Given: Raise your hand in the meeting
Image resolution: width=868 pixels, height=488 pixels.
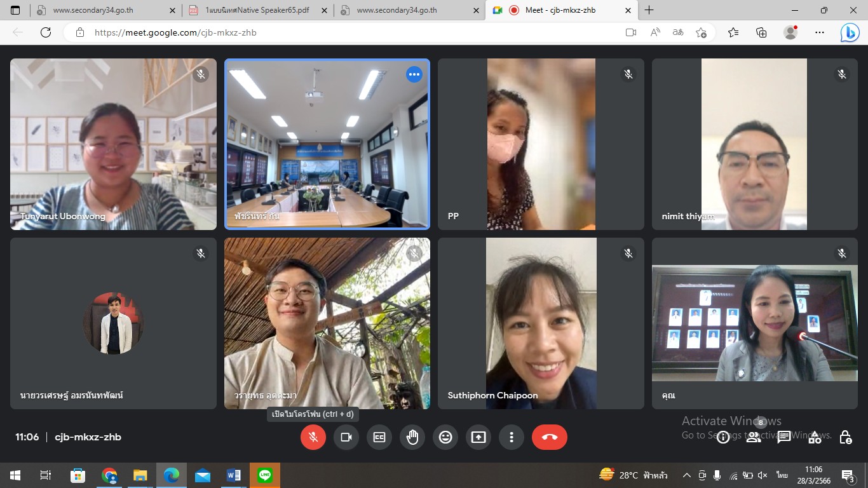Looking at the screenshot, I should (x=412, y=437).
